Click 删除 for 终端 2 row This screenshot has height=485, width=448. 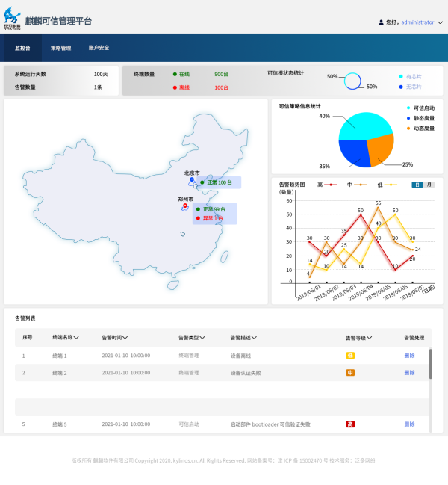409,373
